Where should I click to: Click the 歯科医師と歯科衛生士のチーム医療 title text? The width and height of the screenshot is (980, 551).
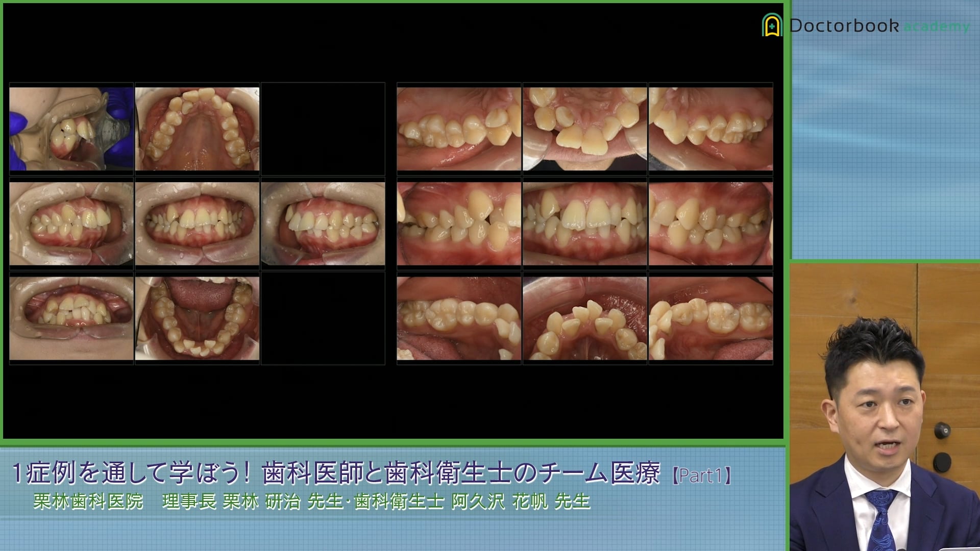pos(461,473)
